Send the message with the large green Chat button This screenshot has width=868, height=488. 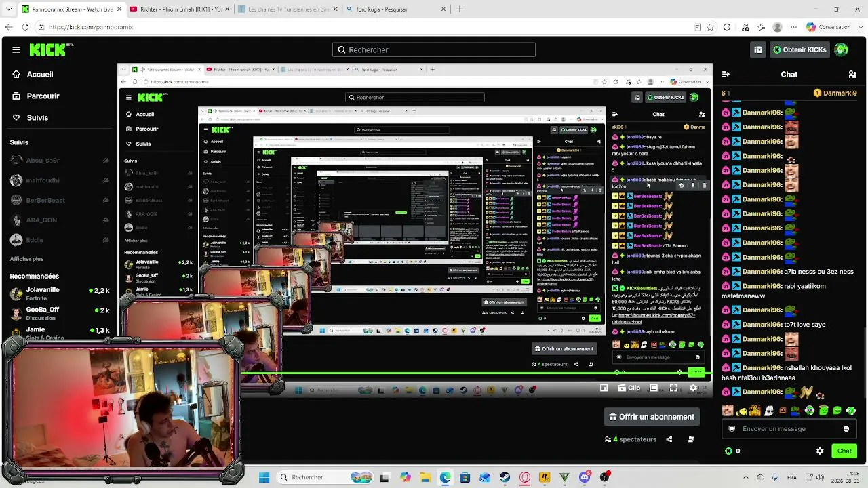844,451
